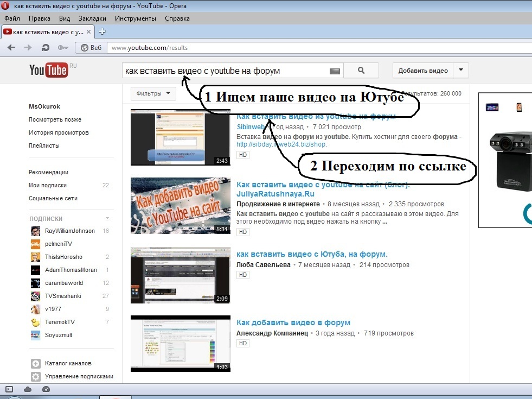
Task: Click the ThisIsHorosho channel avatar
Action: tap(35, 257)
